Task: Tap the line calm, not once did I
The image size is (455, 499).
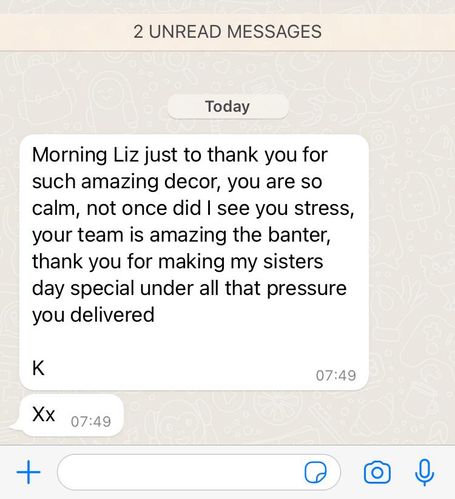Action: pyautogui.click(x=193, y=209)
